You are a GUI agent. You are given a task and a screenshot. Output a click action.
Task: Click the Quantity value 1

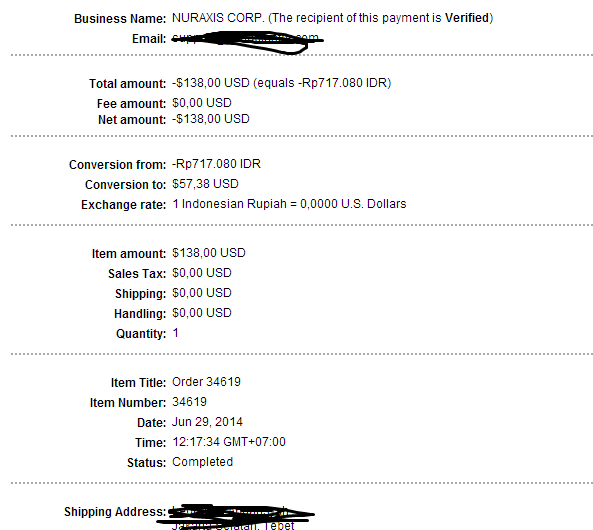[x=175, y=333]
